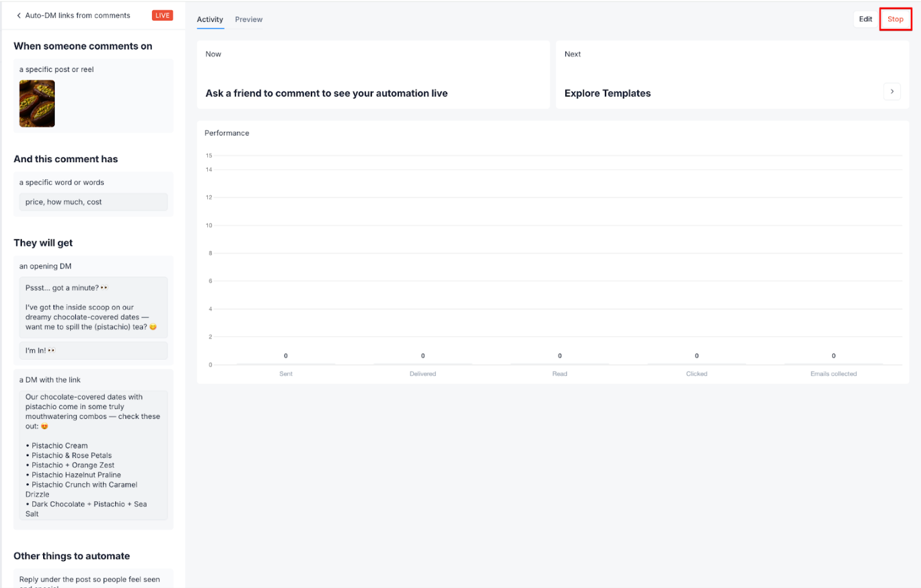Switch to the Activity tab
Image resolution: width=921 pixels, height=588 pixels.
[x=210, y=19]
